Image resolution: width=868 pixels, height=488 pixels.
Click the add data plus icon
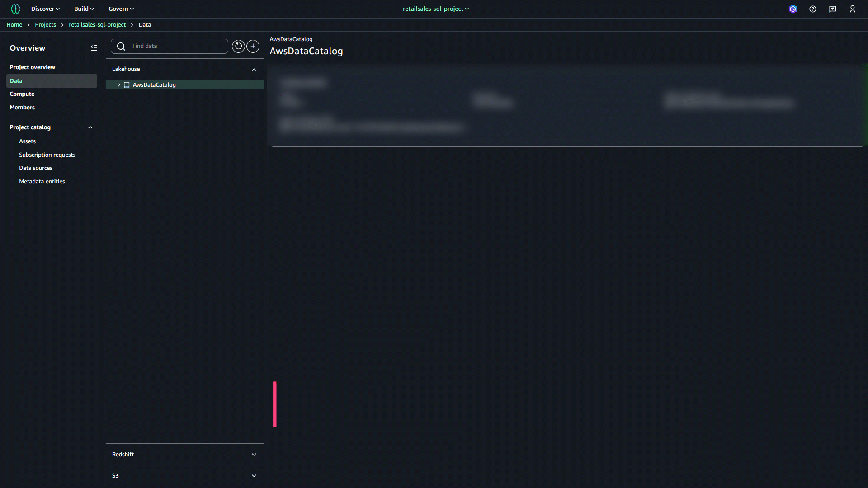tap(253, 46)
